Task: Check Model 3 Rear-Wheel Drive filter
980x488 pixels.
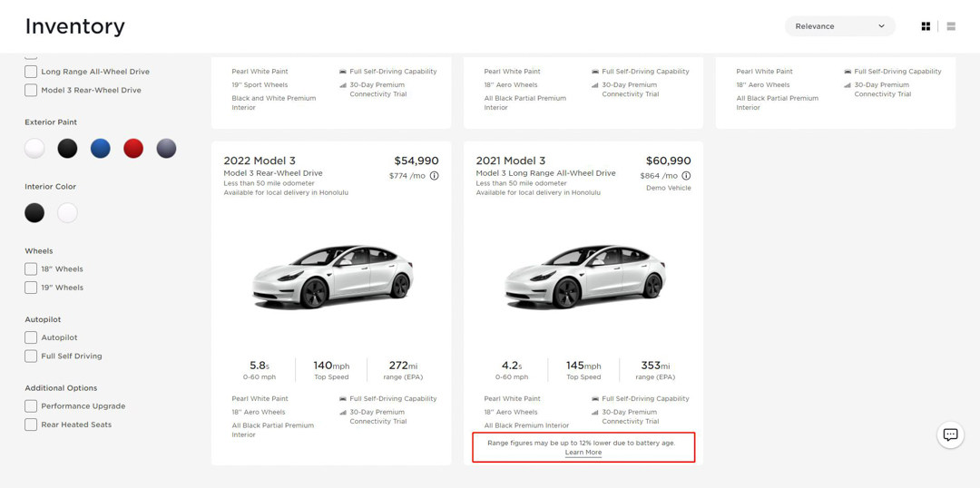Action: tap(31, 91)
